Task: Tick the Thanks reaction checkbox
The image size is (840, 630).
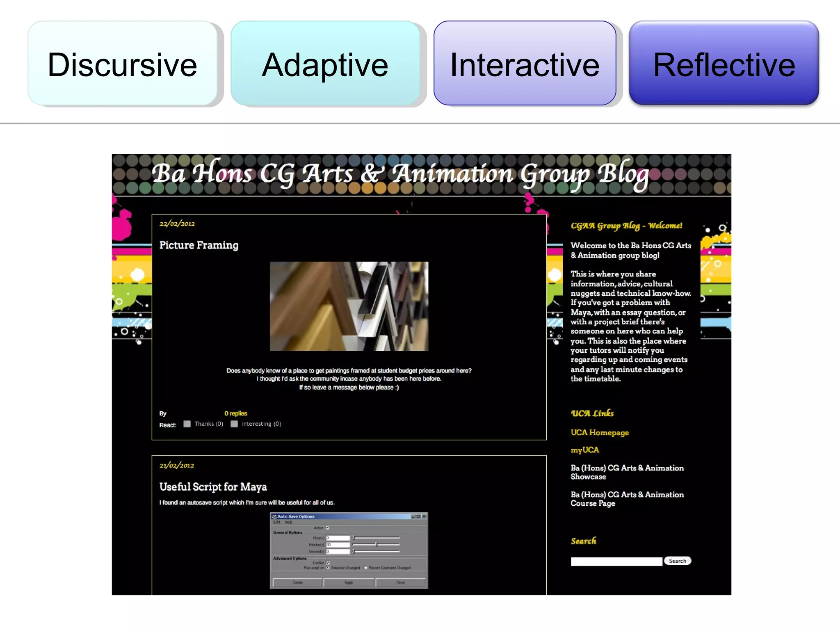Action: (187, 424)
